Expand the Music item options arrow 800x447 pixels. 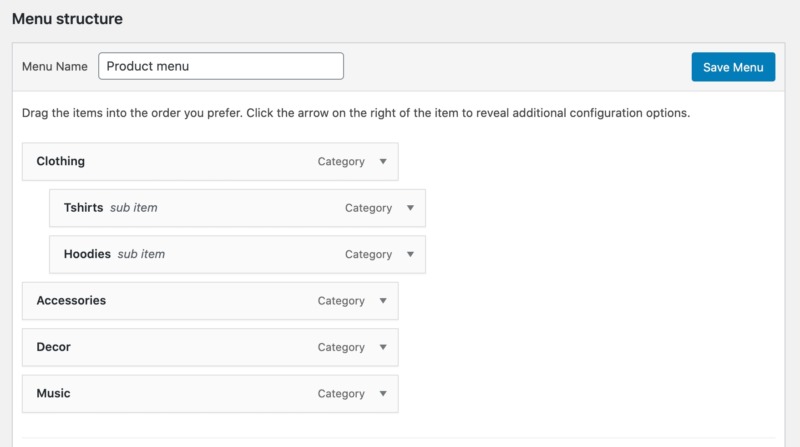(x=382, y=394)
